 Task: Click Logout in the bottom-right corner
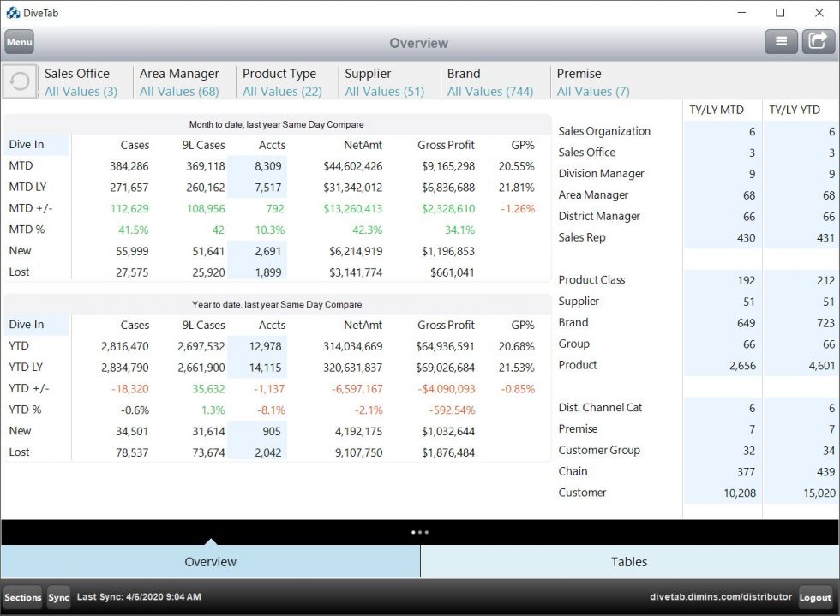tap(814, 597)
